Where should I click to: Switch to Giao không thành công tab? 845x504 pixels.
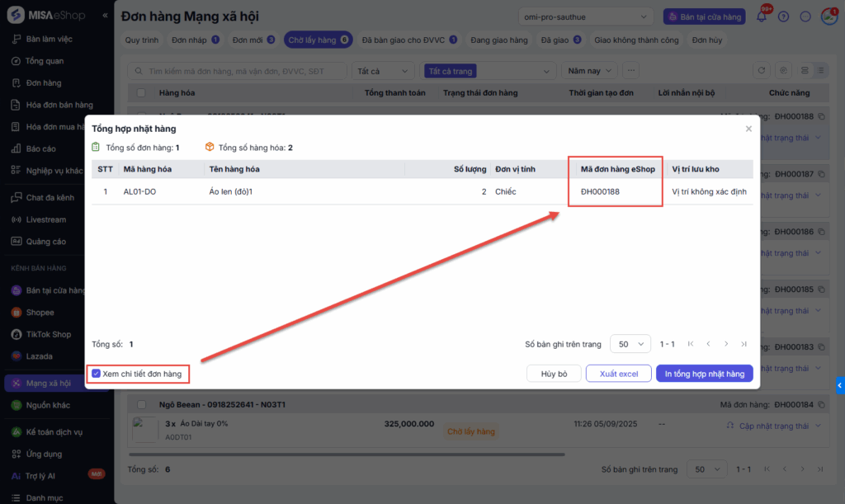[x=636, y=40]
